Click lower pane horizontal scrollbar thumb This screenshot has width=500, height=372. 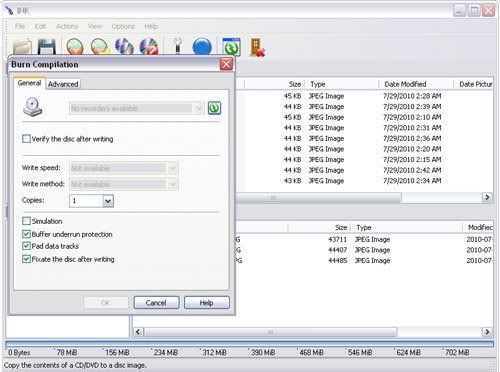[x=270, y=332]
